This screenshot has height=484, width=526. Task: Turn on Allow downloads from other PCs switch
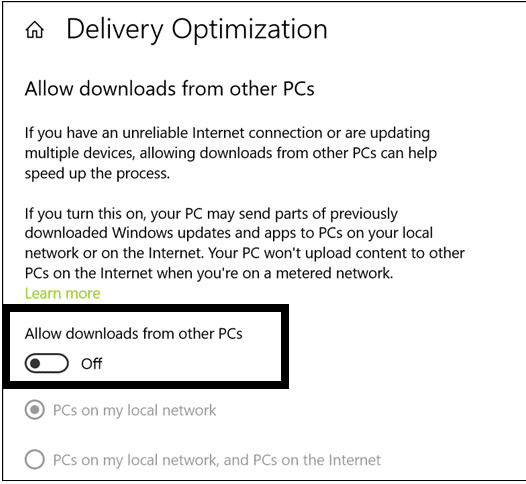tap(47, 363)
